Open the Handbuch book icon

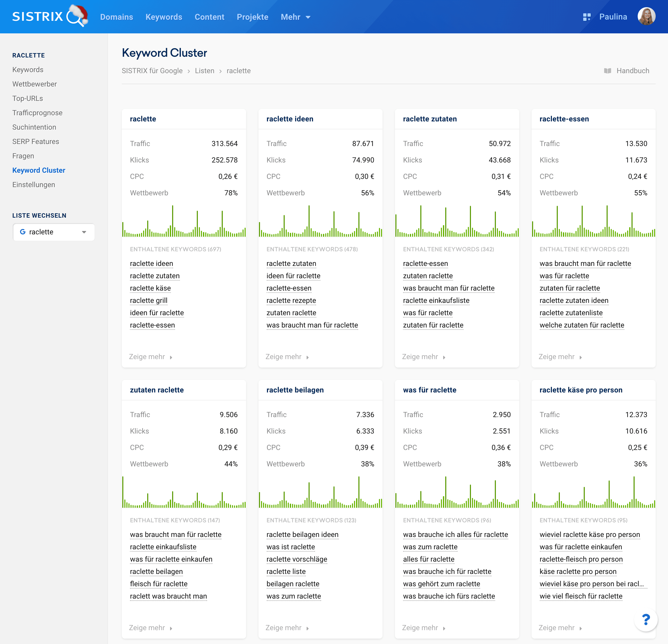607,71
